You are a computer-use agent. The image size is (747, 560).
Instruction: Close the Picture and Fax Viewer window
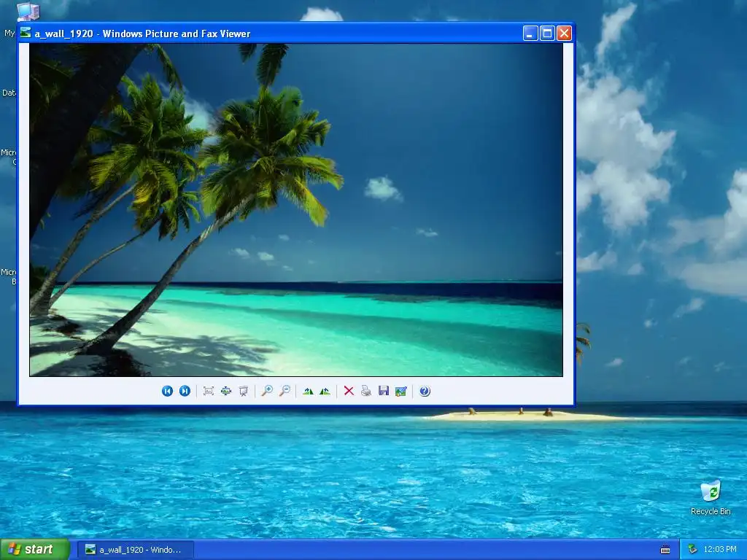pyautogui.click(x=565, y=34)
